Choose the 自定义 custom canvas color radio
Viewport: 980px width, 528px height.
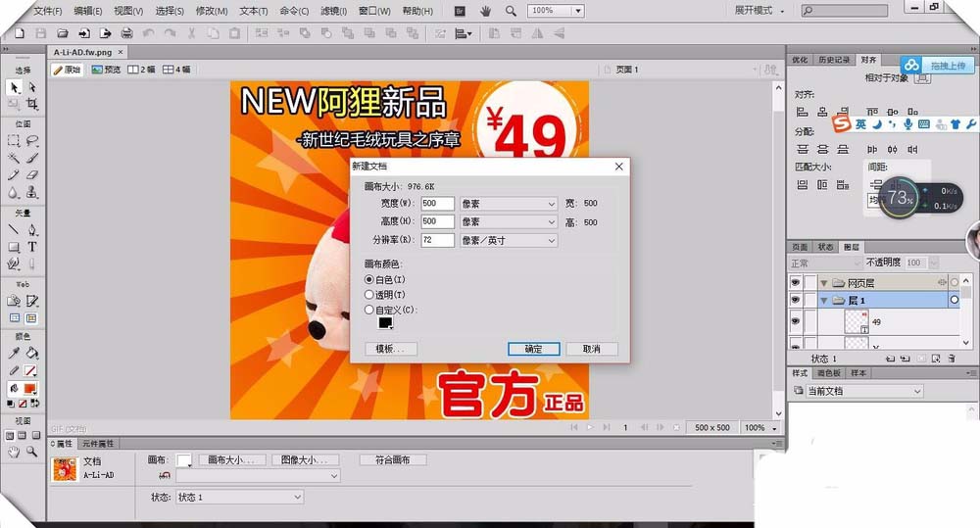(368, 310)
